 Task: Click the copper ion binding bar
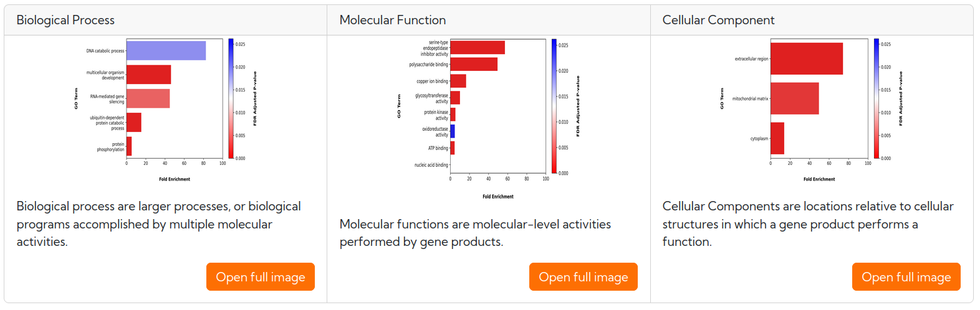click(458, 81)
